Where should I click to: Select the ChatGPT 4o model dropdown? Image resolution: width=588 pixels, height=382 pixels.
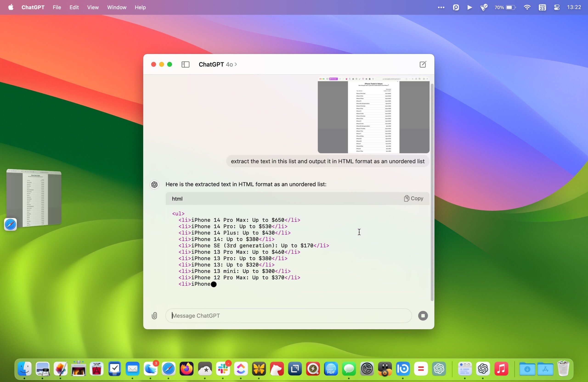[217, 64]
